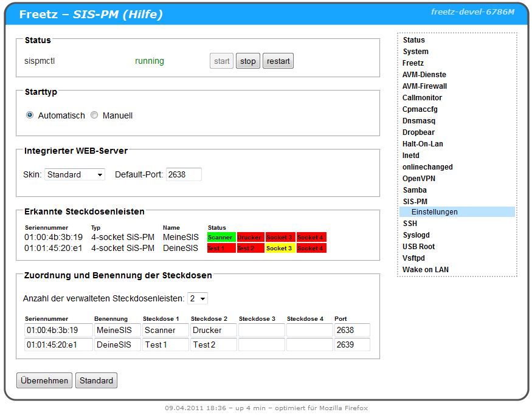Image resolution: width=532 pixels, height=415 pixels.
Task: Open the Steckdosenleisten count dropdown
Action: (x=198, y=298)
